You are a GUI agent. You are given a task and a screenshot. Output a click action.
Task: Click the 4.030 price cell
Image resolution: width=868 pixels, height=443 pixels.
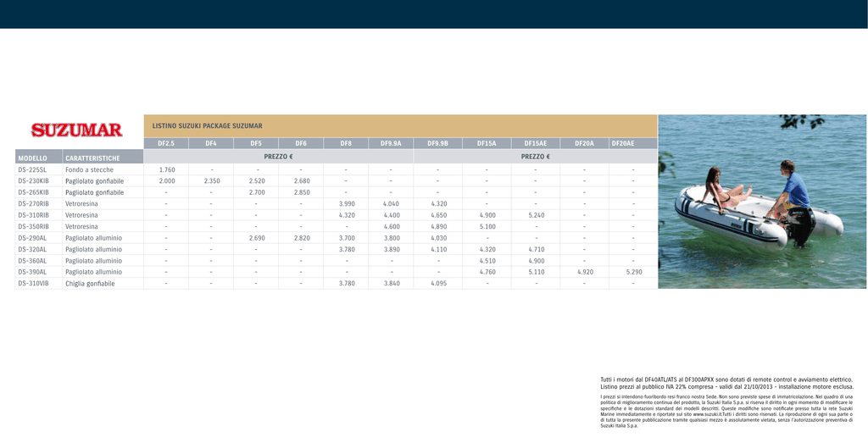pos(437,238)
